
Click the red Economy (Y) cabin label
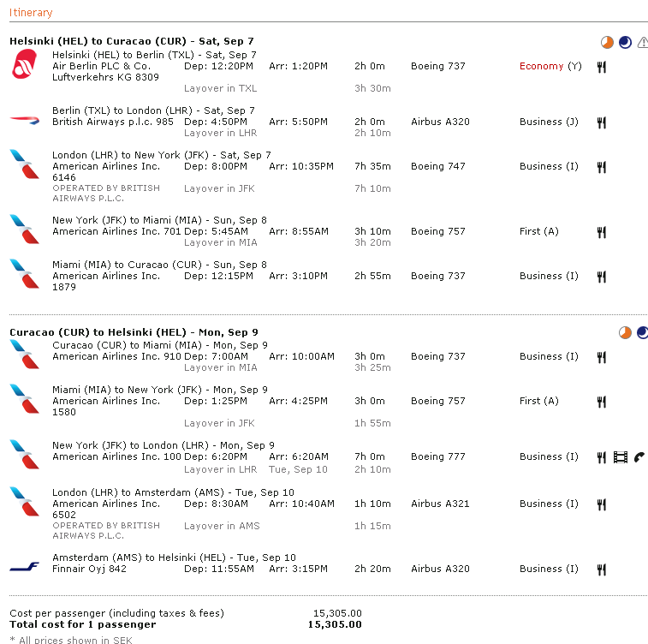click(550, 66)
